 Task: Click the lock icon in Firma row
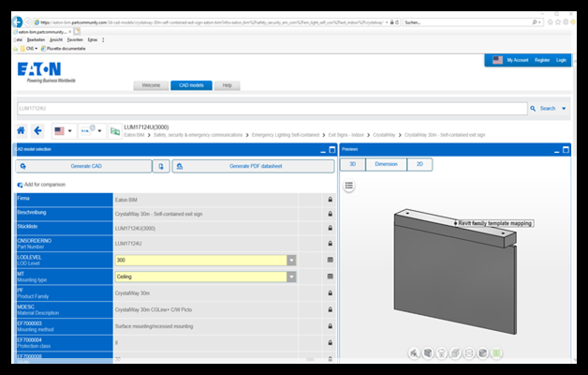coord(330,200)
